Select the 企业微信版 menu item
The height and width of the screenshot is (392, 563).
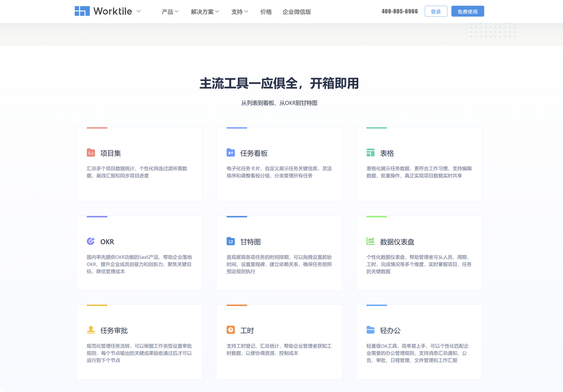[297, 12]
